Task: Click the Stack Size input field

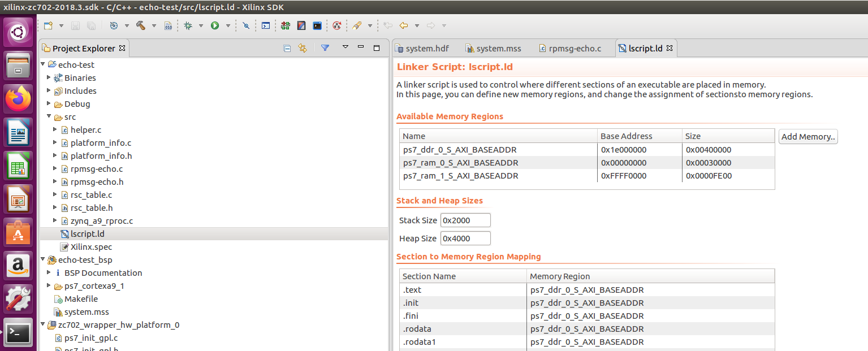Action: [x=465, y=220]
